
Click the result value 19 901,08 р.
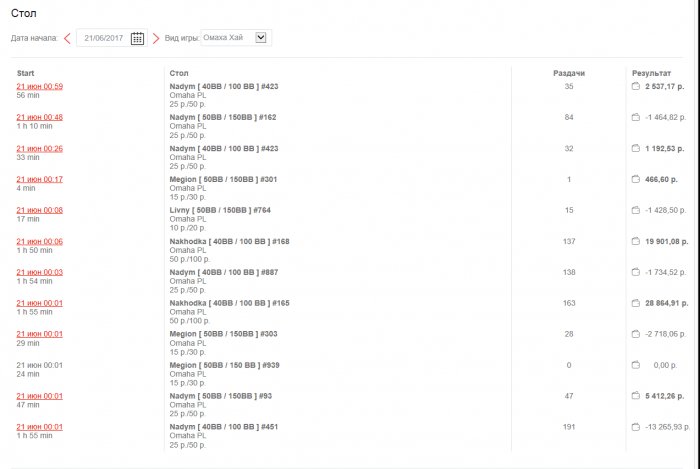point(667,241)
